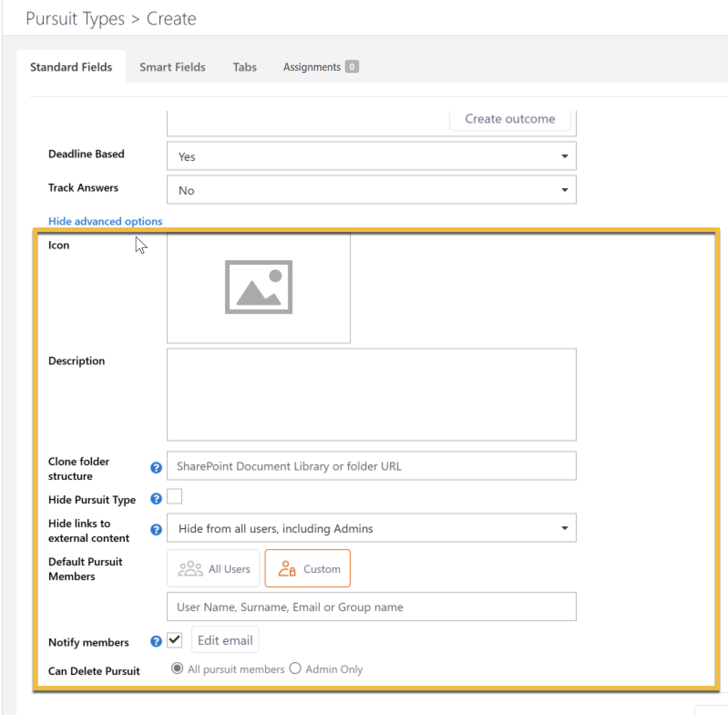728x715 pixels.
Task: Select the Admin Only radio button
Action: click(x=295, y=669)
